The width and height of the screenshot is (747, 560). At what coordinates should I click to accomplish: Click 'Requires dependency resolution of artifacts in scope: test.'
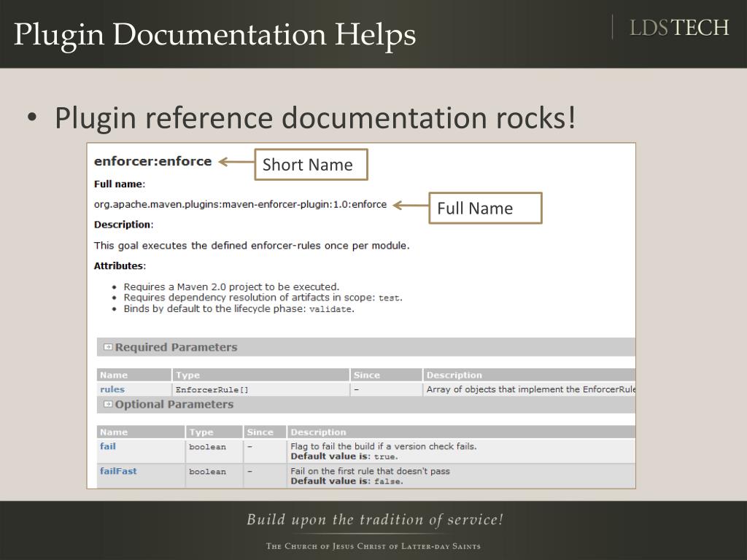[263, 297]
